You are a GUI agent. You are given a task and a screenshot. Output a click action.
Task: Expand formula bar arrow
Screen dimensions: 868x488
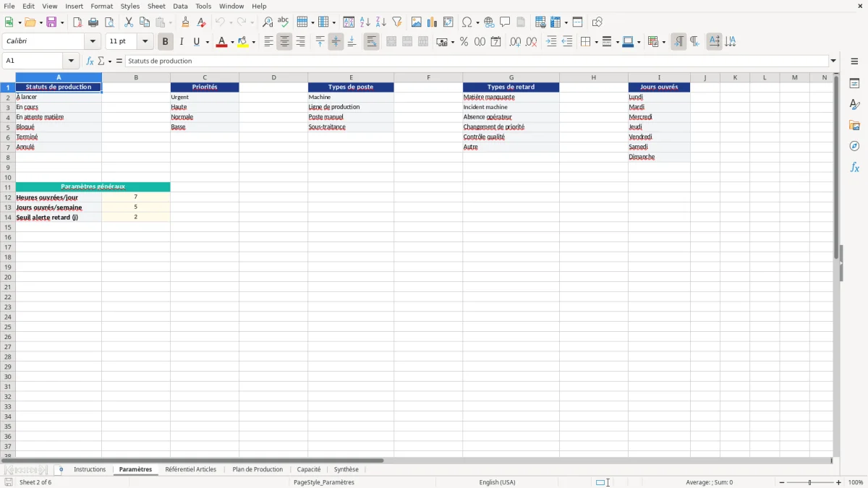point(834,61)
